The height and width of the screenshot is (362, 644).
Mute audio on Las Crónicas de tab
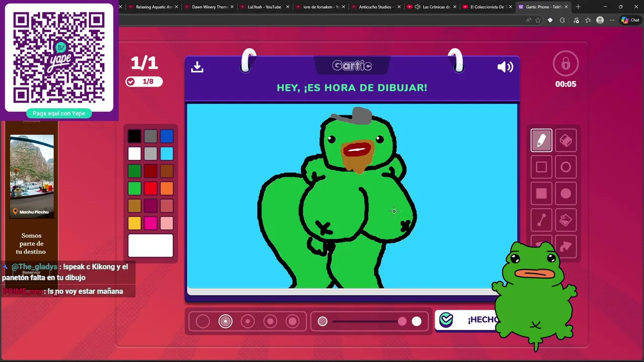click(418, 7)
